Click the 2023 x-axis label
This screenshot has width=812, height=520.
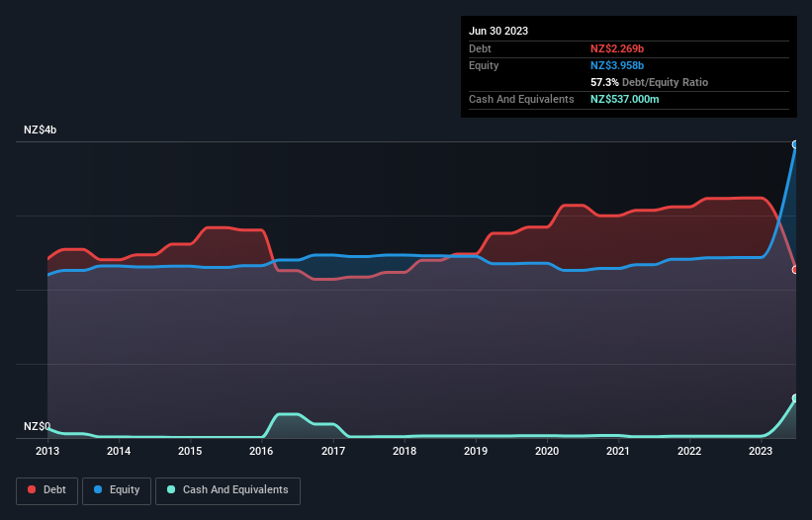(x=761, y=451)
